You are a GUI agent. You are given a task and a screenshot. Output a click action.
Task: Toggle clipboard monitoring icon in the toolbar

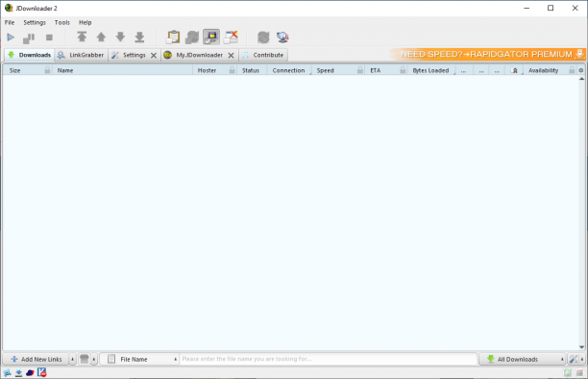click(173, 37)
